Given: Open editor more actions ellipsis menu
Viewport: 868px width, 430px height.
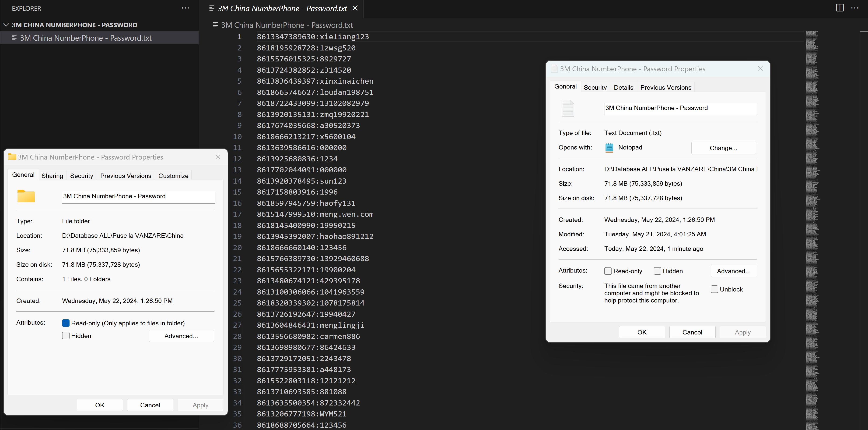Looking at the screenshot, I should coord(854,8).
